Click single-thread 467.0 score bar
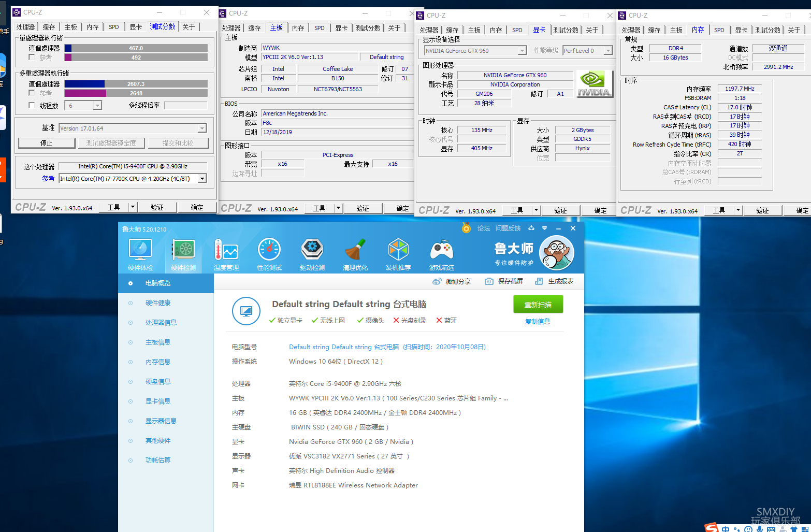Image resolution: width=811 pixels, height=532 pixels. (x=136, y=48)
